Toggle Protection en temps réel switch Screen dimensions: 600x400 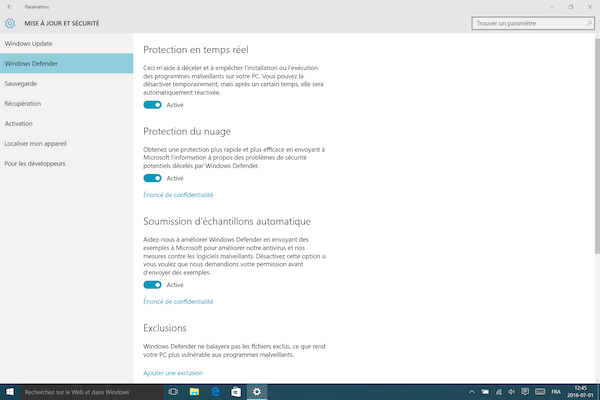point(152,105)
